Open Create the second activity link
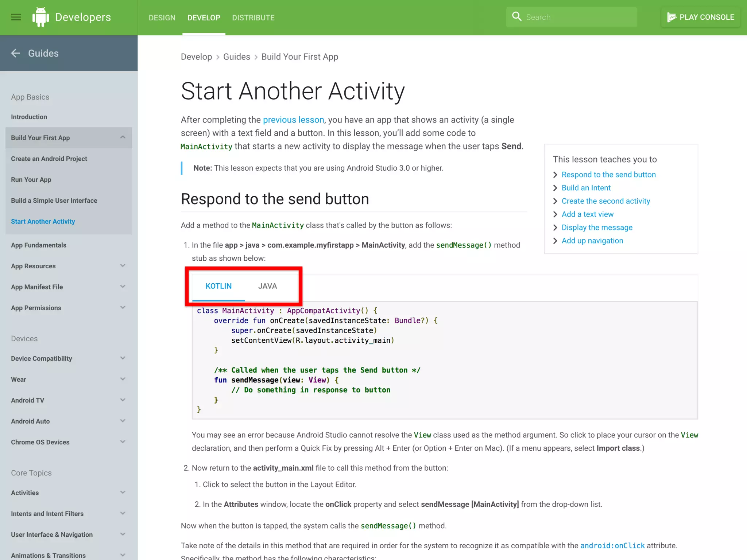747x560 pixels. point(605,201)
